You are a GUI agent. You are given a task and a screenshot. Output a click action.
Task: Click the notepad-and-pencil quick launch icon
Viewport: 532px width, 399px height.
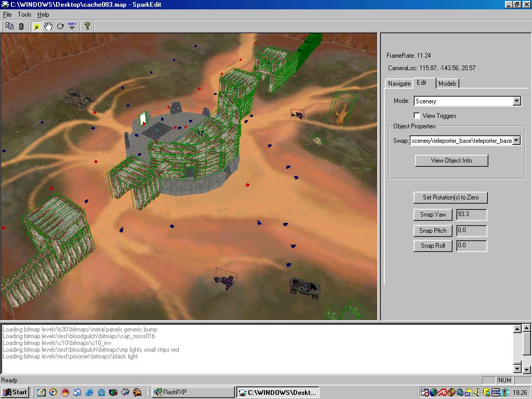[x=42, y=392]
